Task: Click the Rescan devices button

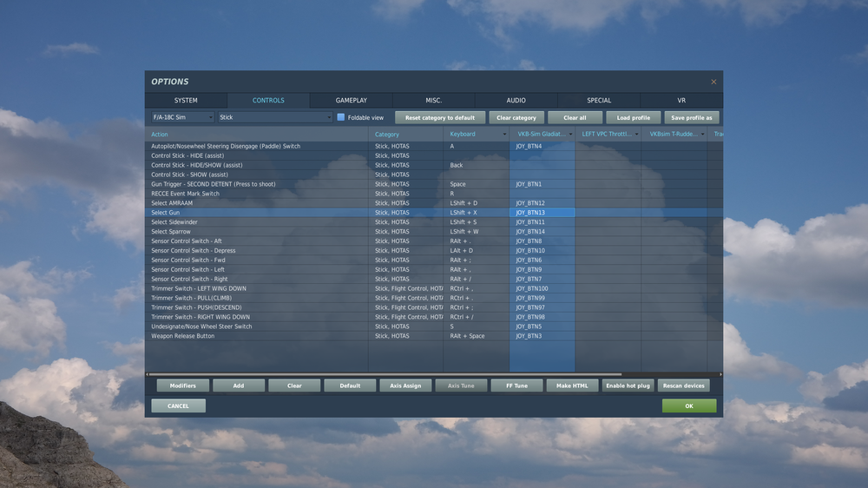Action: [684, 386]
